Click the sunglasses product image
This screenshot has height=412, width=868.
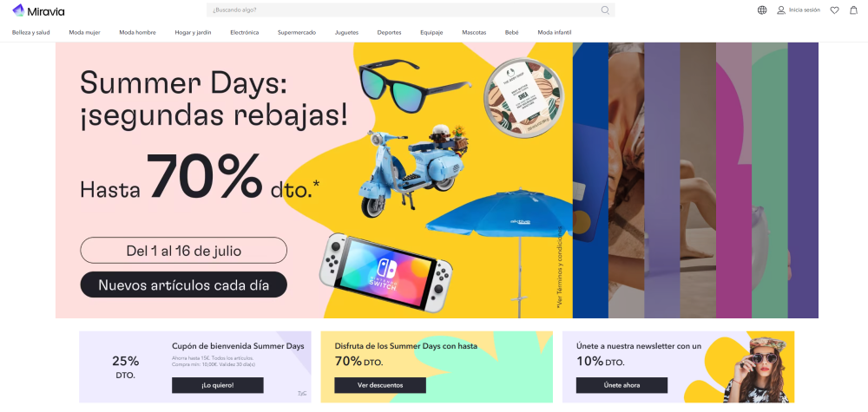[414, 81]
